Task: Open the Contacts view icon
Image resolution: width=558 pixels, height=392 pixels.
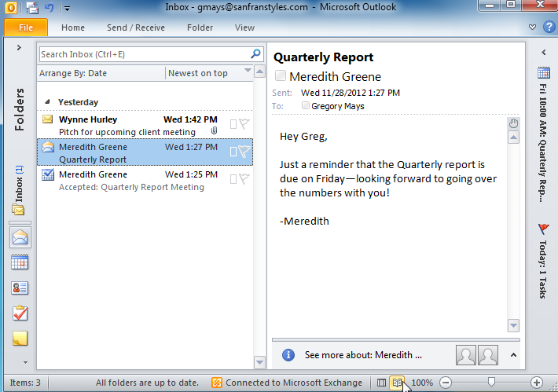Action: (20, 288)
